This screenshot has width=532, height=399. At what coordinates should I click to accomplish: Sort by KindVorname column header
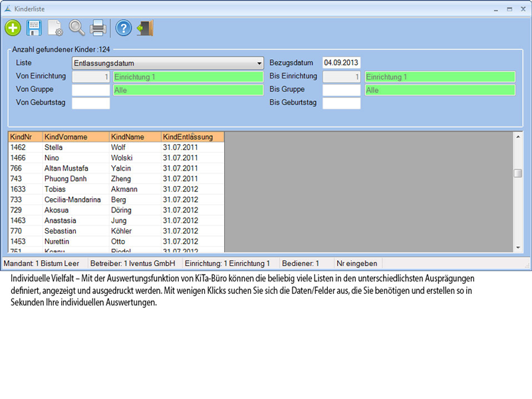coord(75,137)
